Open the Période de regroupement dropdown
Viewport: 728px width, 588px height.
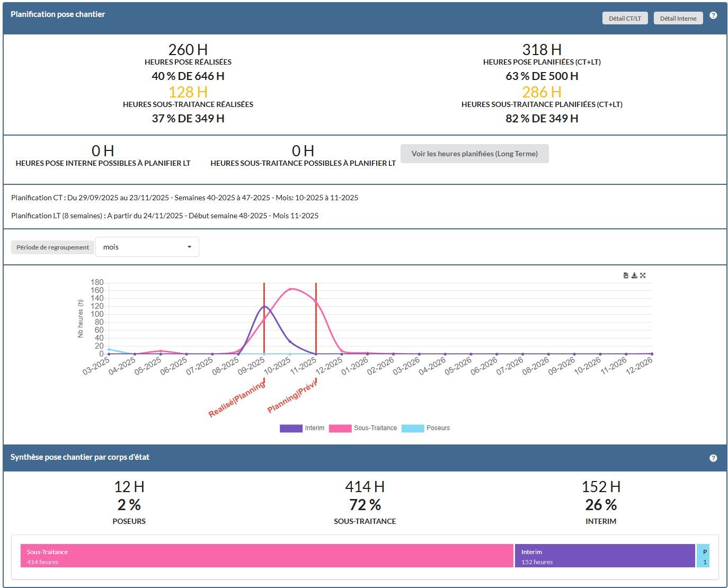click(147, 247)
